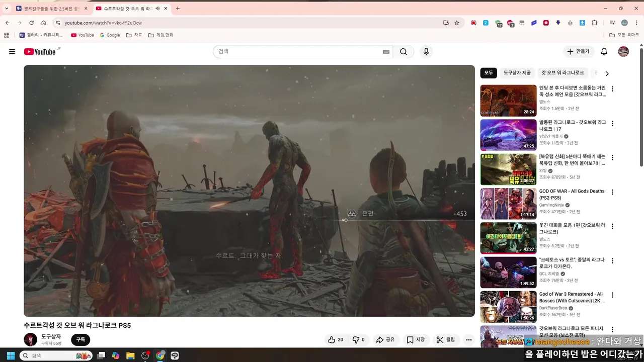Open the YouTube bookmark

coord(83,35)
